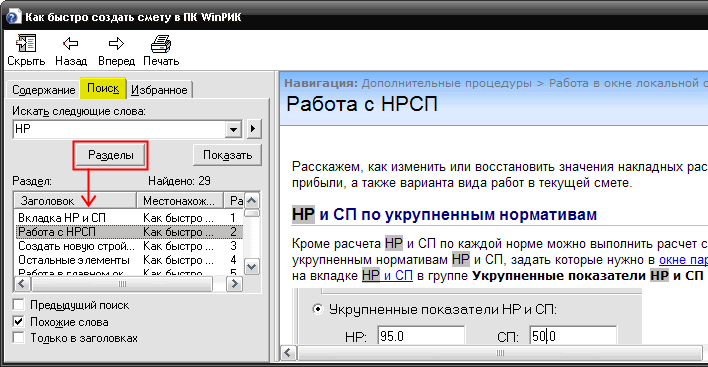Open the Избранное tab
This screenshot has width=708, height=367.
point(159,90)
